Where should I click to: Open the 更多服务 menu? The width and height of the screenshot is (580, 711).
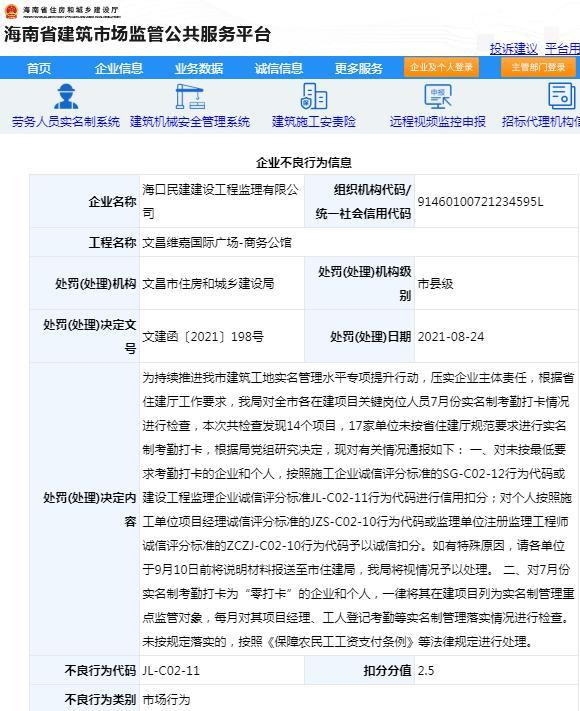[358, 68]
